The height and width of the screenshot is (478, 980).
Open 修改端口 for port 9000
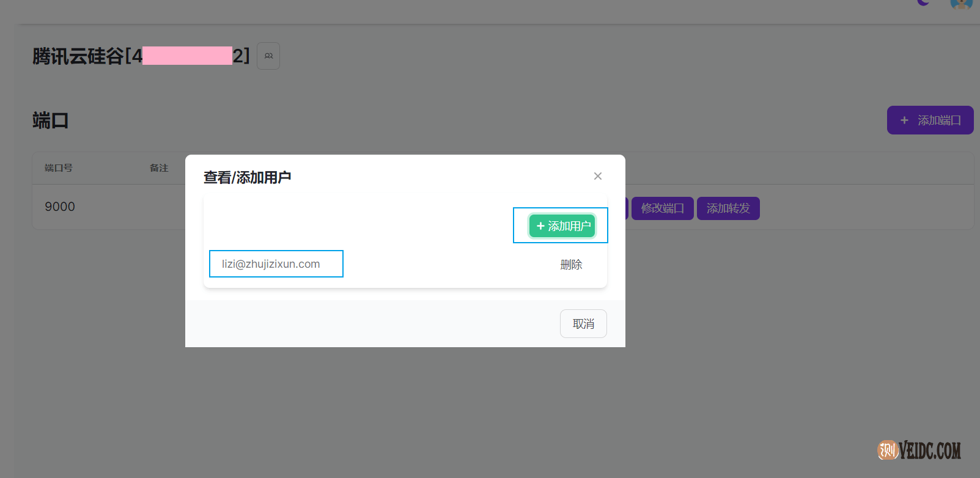(663, 208)
